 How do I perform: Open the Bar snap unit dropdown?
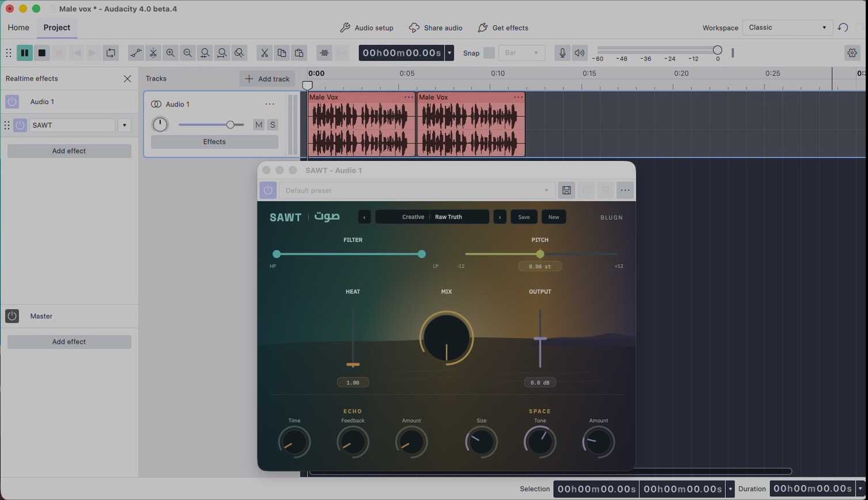(521, 53)
